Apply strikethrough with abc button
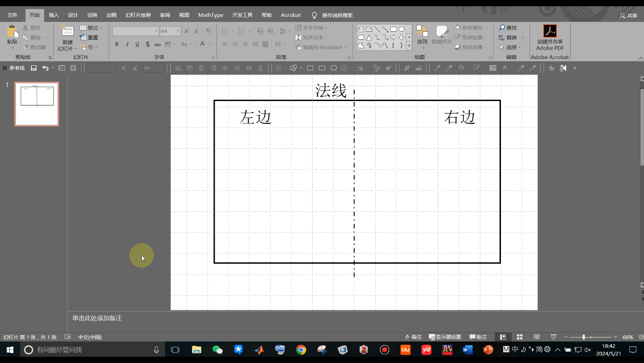The image size is (644, 363). pos(157,44)
